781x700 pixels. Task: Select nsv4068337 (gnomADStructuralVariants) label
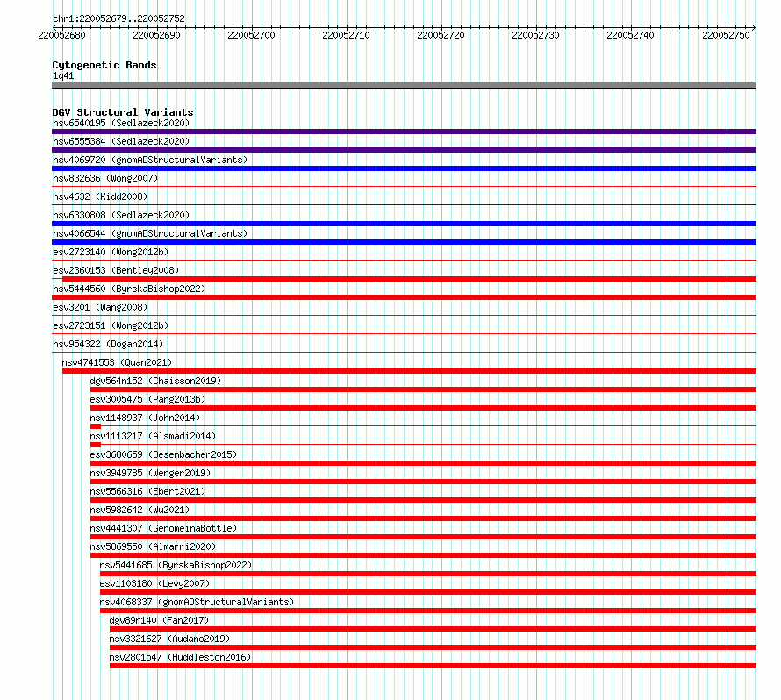click(x=197, y=602)
